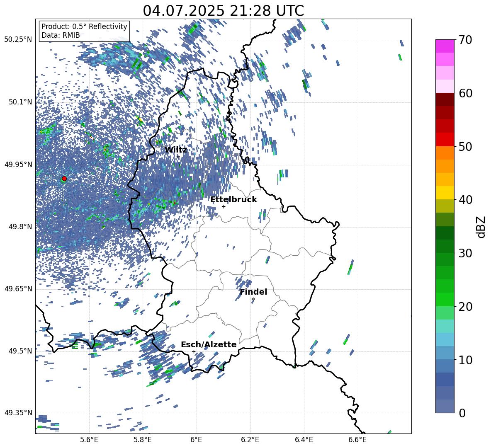Click the 30 colorbar tick value
This screenshot has width=491, height=448.
click(465, 253)
